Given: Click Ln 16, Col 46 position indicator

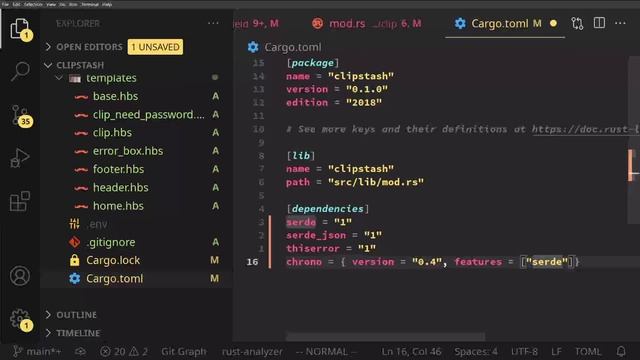Looking at the screenshot, I should (x=411, y=351).
